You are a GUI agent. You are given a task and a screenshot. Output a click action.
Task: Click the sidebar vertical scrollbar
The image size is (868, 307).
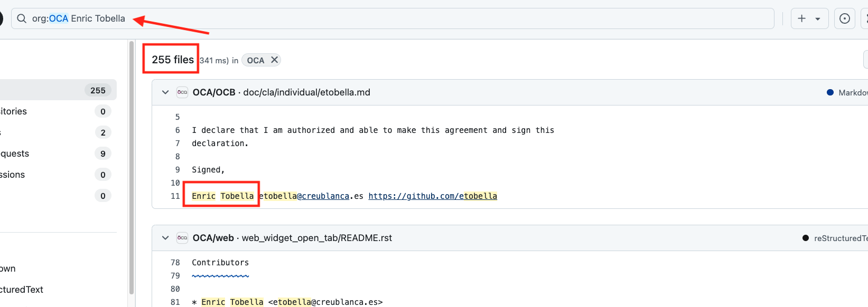[132, 168]
